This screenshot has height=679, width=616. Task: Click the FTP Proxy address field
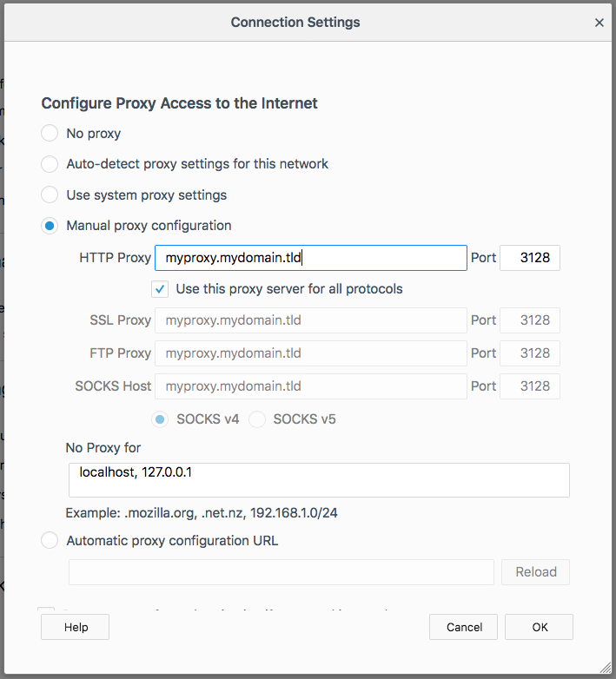tap(310, 353)
